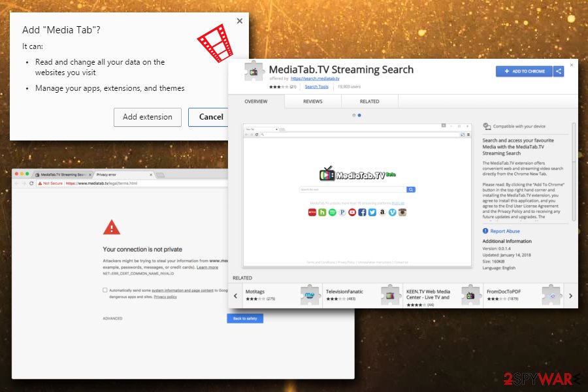
Task: Click the Amazon icon in the preview
Action: pyautogui.click(x=382, y=212)
